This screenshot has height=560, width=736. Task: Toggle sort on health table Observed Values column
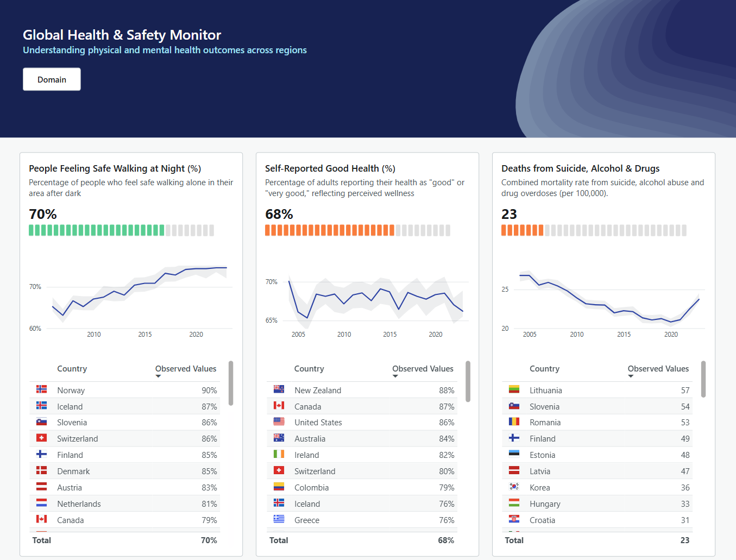(x=423, y=368)
